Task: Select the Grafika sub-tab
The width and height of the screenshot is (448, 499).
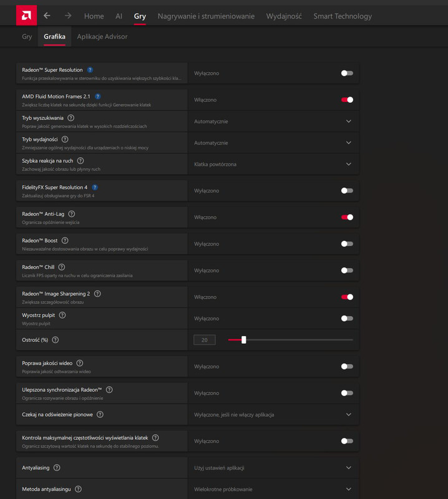Action: pyautogui.click(x=54, y=37)
